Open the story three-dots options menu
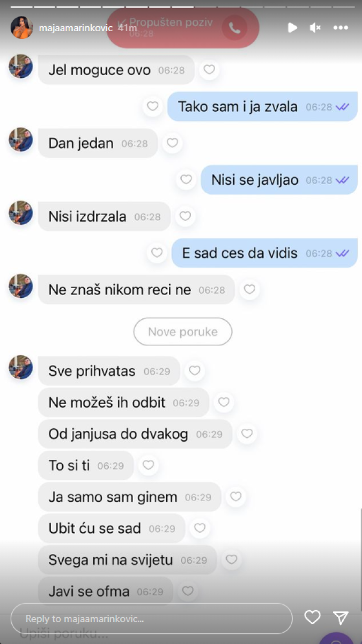This screenshot has height=644, width=362. click(x=341, y=27)
